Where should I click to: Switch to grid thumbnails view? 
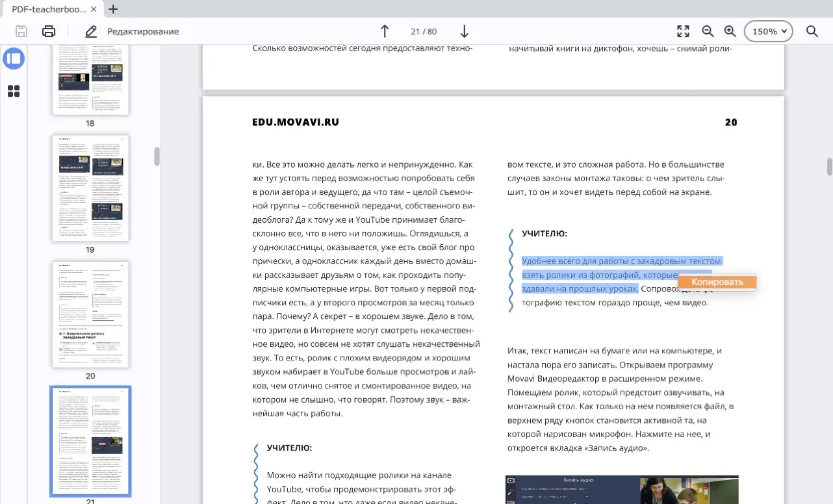pos(14,91)
